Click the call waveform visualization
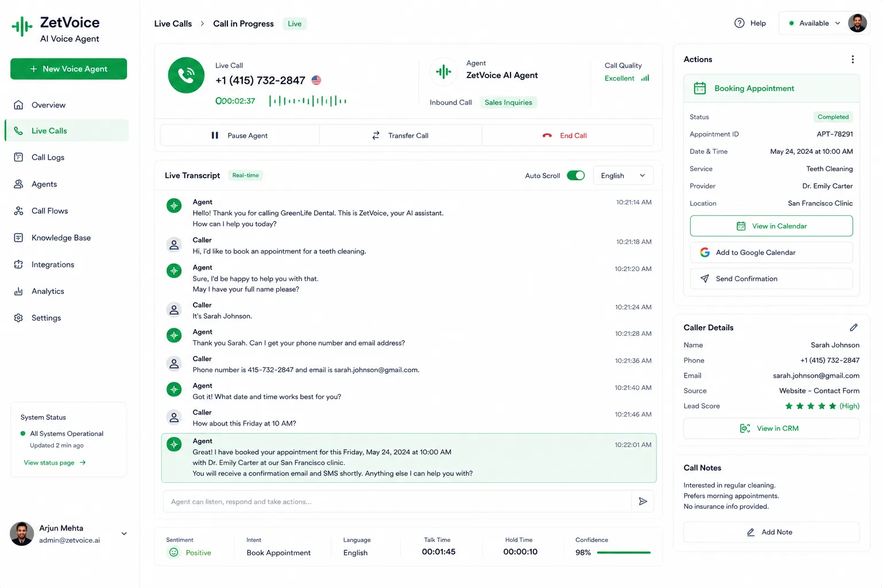Screen dimensions: 882x588 point(308,101)
